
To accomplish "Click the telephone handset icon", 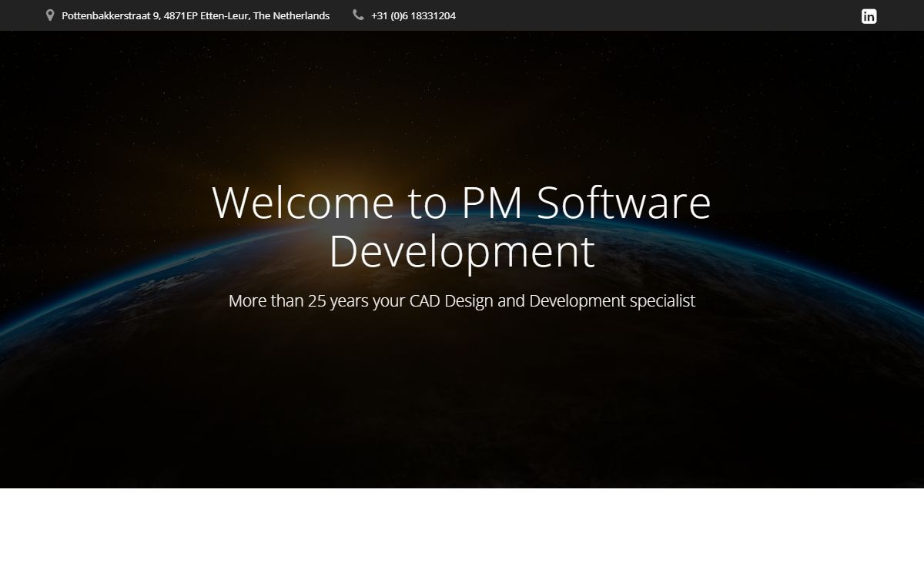I will click(358, 15).
